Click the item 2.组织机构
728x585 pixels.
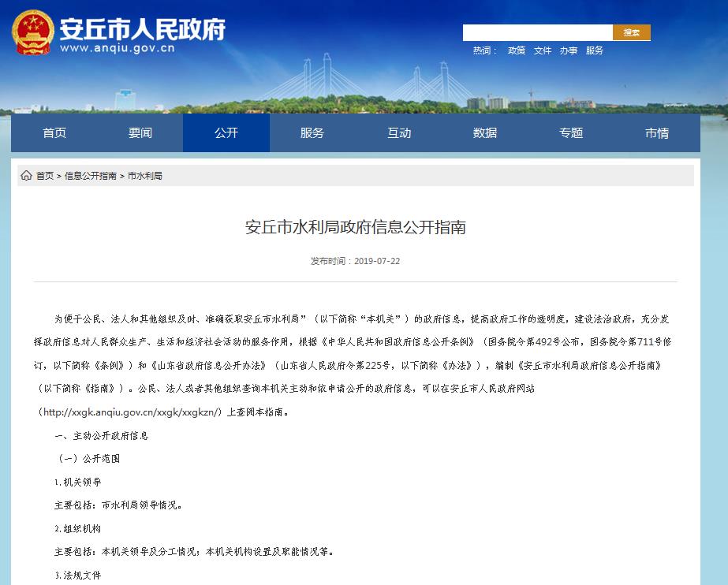tap(77, 528)
